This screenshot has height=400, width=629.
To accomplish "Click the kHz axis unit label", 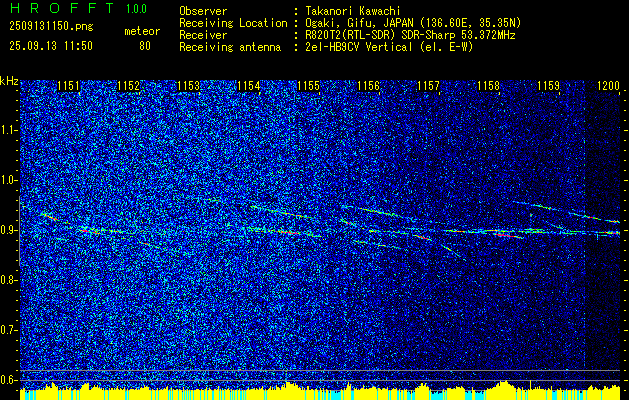I will (x=9, y=82).
